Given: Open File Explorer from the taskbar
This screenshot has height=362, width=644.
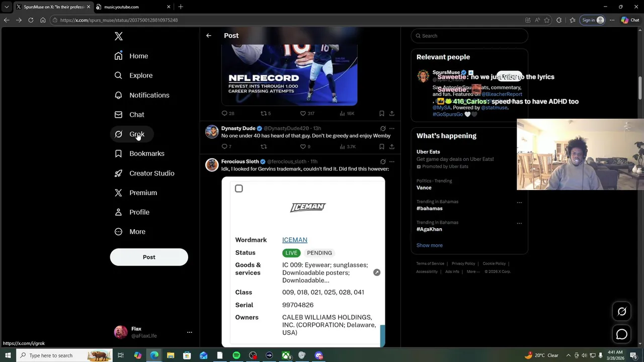Looking at the screenshot, I should 171,355.
